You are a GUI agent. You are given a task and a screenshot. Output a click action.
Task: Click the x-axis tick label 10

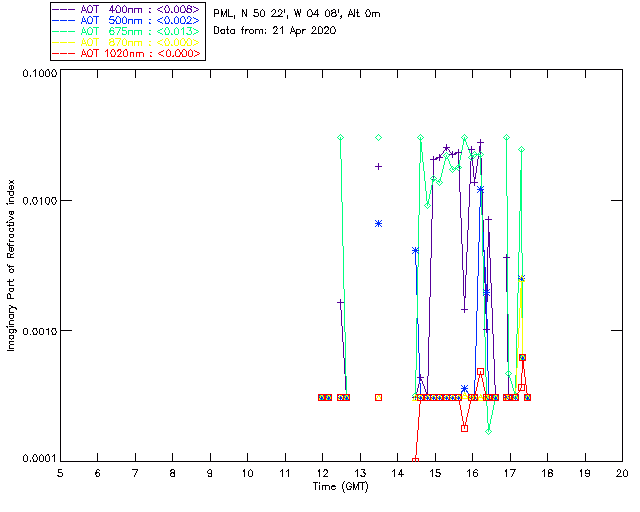coord(247,473)
